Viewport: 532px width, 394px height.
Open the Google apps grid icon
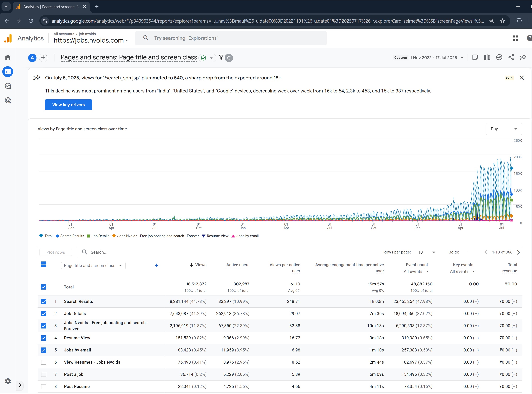(515, 38)
